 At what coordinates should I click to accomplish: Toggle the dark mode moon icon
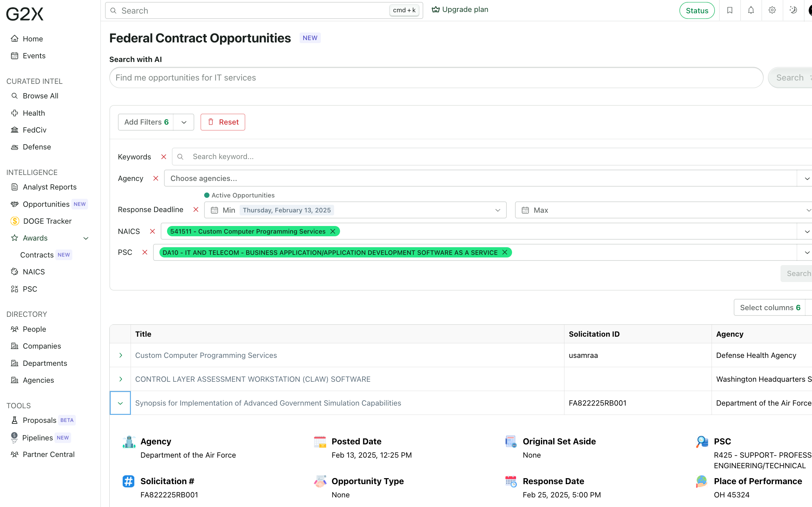[x=793, y=10]
